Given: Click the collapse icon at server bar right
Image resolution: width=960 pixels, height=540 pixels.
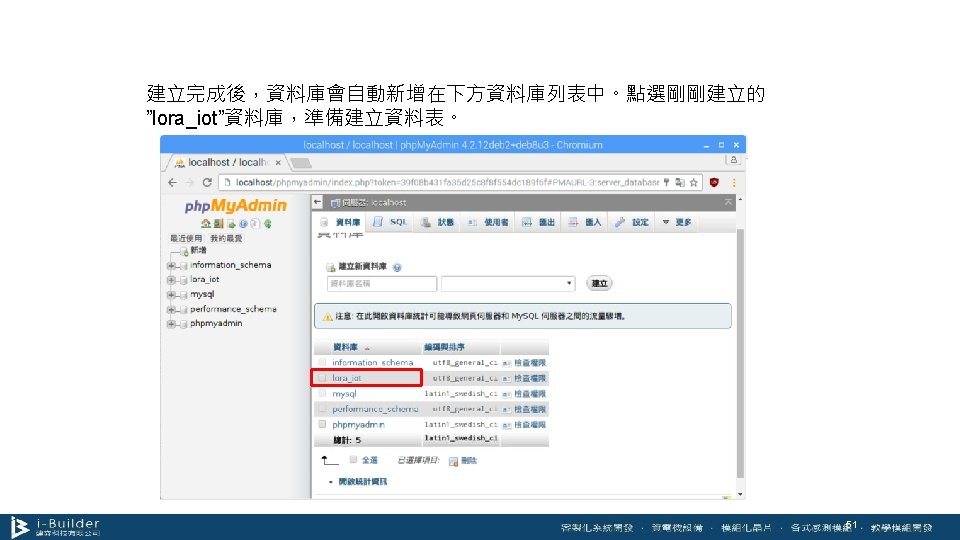Looking at the screenshot, I should click(x=728, y=202).
